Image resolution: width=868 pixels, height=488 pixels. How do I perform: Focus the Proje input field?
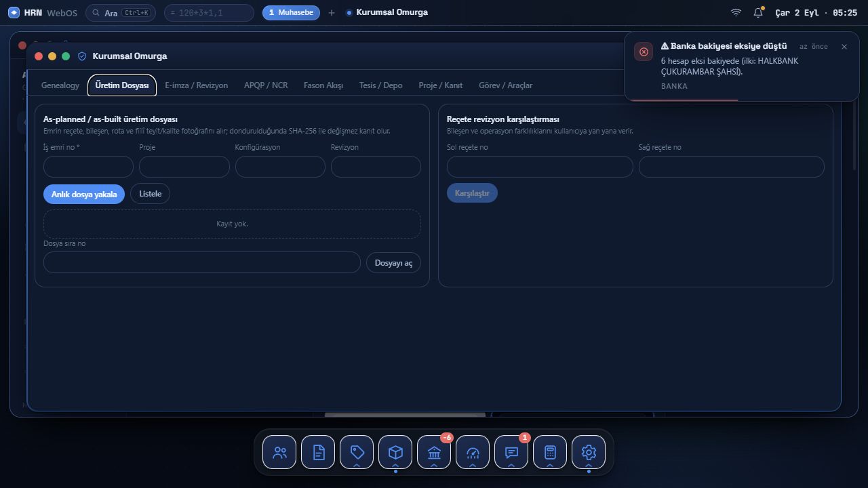184,167
